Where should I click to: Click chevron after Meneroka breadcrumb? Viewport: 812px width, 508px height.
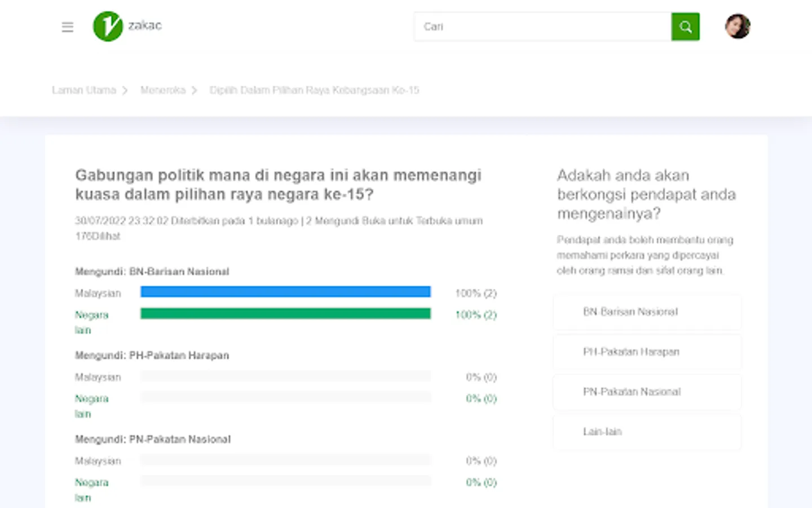195,90
